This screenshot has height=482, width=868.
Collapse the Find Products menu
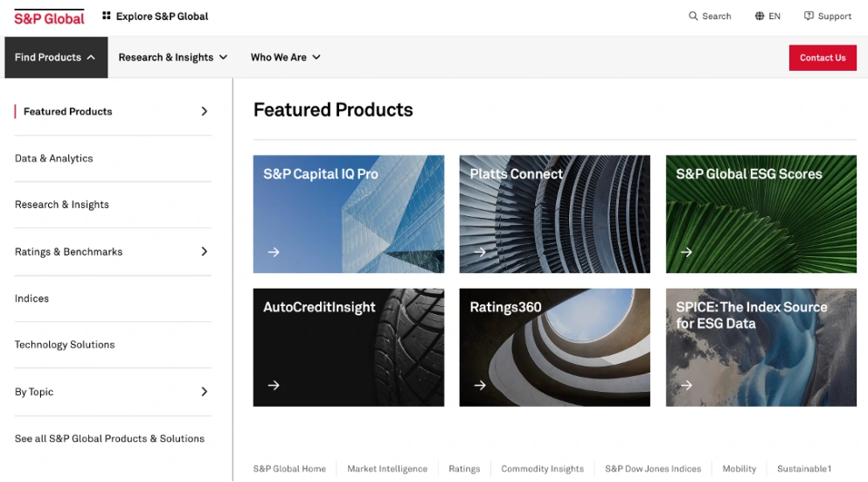tap(56, 57)
